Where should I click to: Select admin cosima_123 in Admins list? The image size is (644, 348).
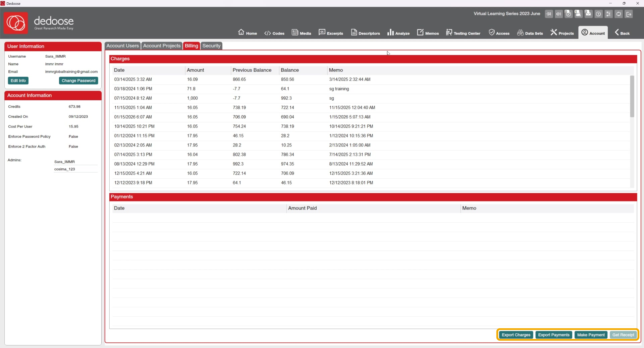click(x=75, y=169)
